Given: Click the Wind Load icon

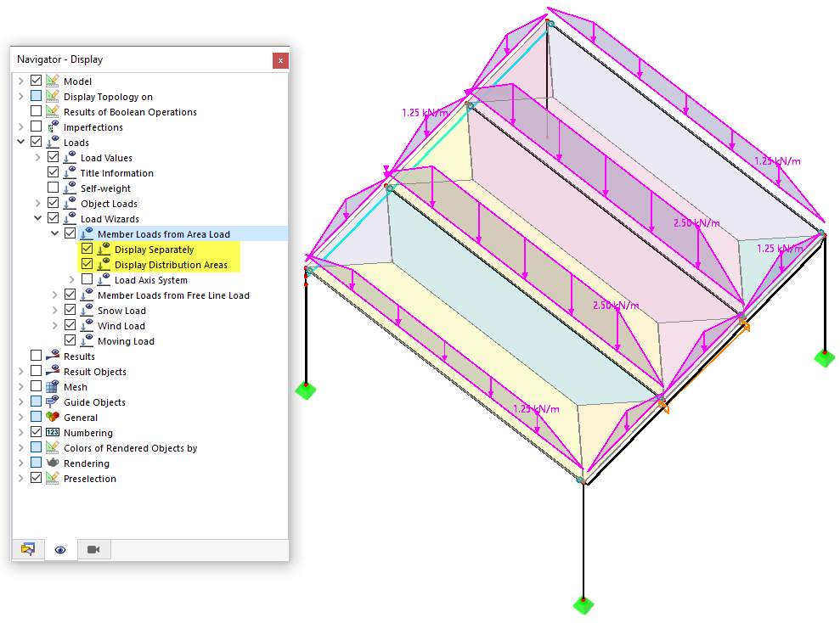Looking at the screenshot, I should tap(86, 326).
